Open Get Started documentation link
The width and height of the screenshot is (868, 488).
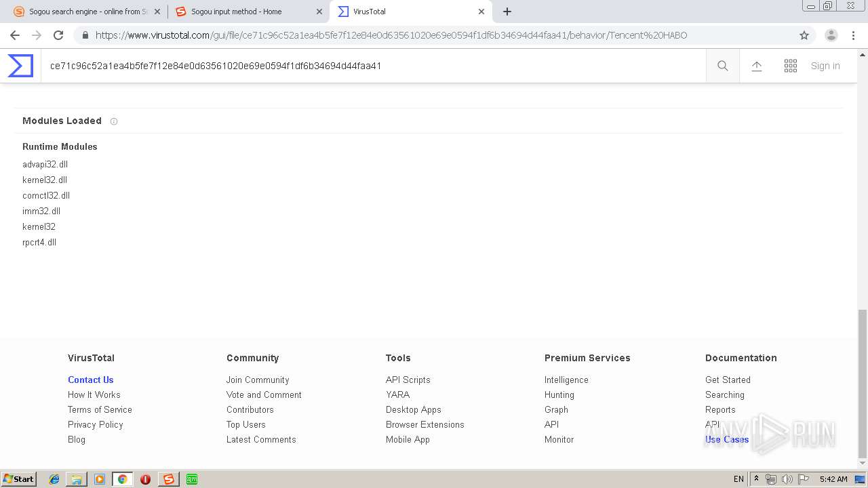(x=728, y=380)
